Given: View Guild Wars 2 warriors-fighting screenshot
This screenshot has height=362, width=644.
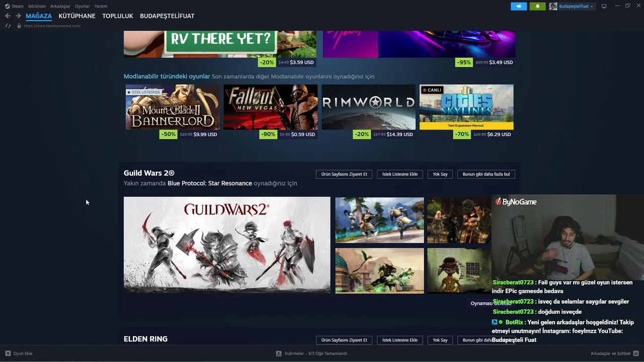Looking at the screenshot, I should [x=380, y=220].
